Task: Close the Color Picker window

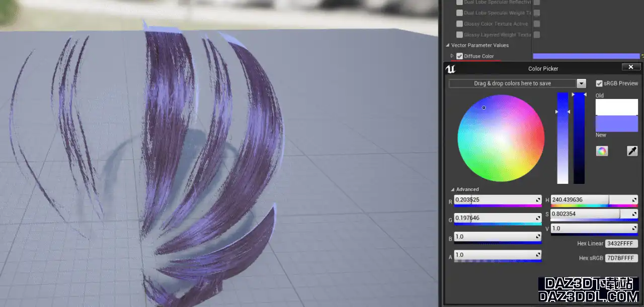Action: pos(631,67)
